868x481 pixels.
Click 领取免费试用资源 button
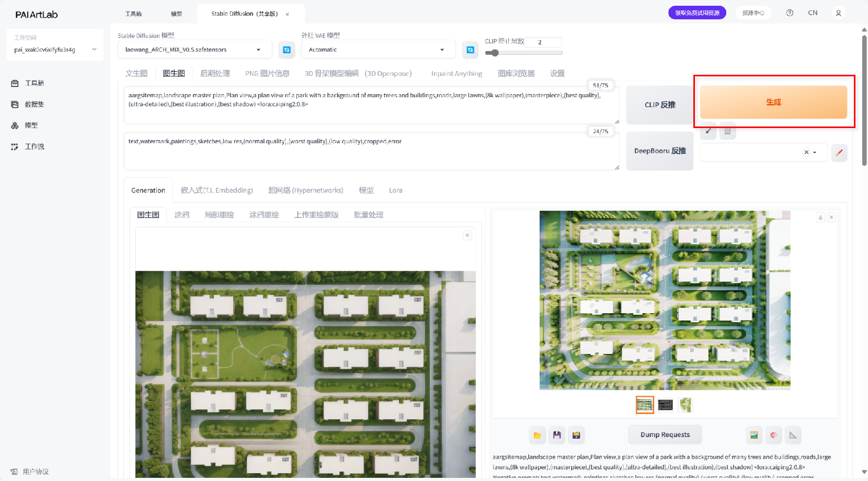click(697, 13)
